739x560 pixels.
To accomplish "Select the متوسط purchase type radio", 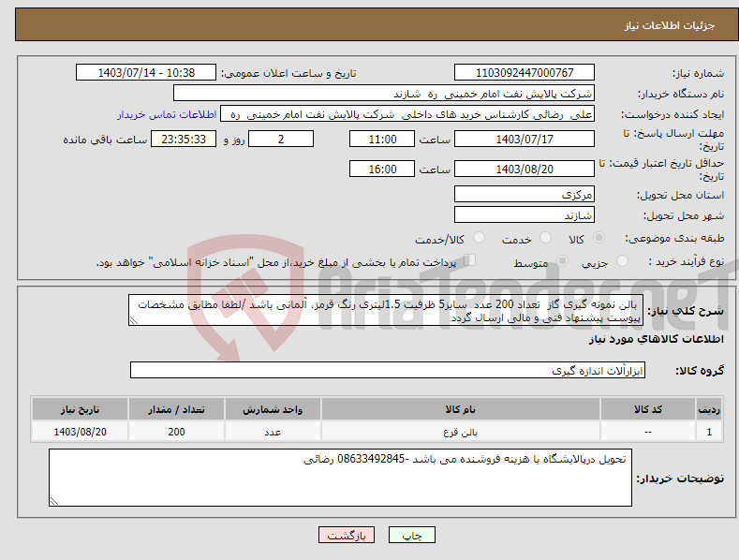I will click(x=562, y=260).
